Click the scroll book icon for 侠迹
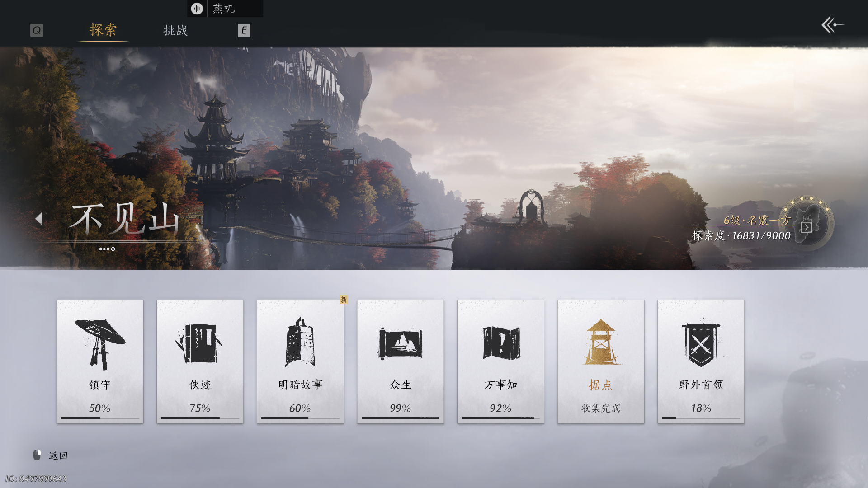This screenshot has width=868, height=488. tap(198, 343)
